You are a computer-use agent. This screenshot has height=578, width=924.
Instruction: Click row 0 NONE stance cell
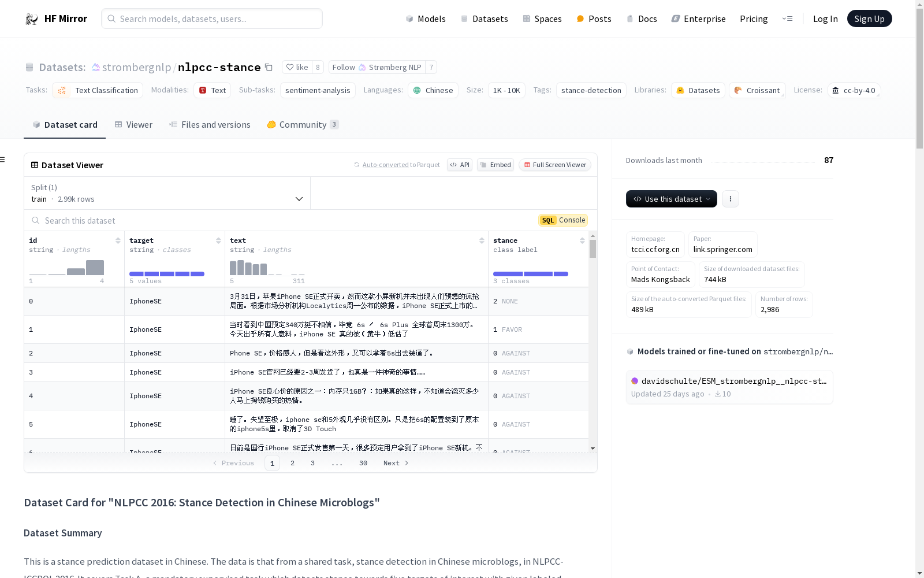(x=538, y=301)
